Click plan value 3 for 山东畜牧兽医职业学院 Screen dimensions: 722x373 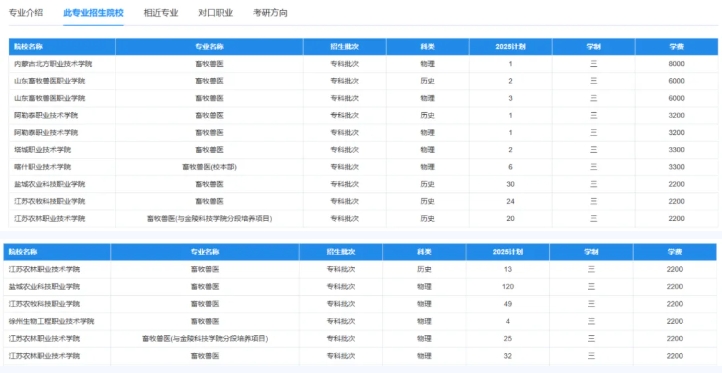point(511,98)
